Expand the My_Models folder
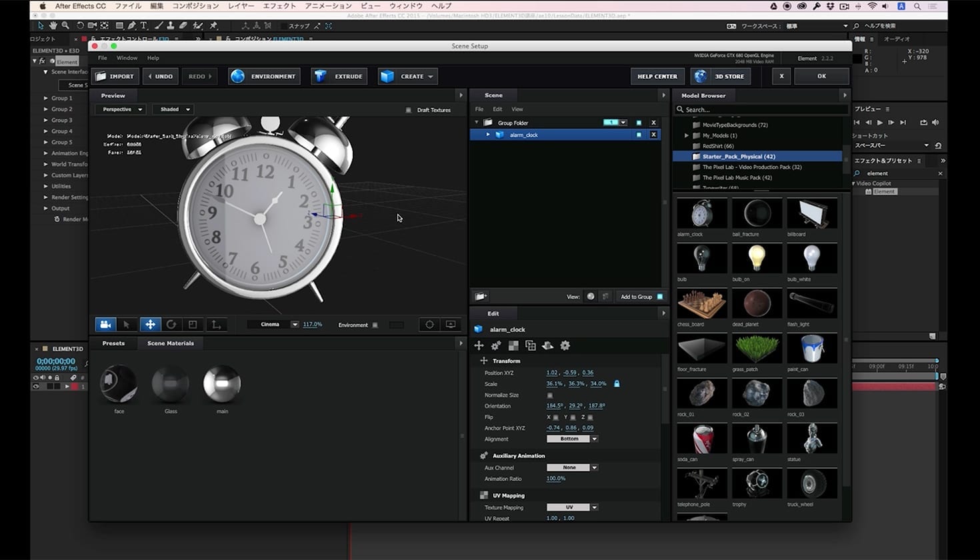Image resolution: width=980 pixels, height=560 pixels. [687, 135]
